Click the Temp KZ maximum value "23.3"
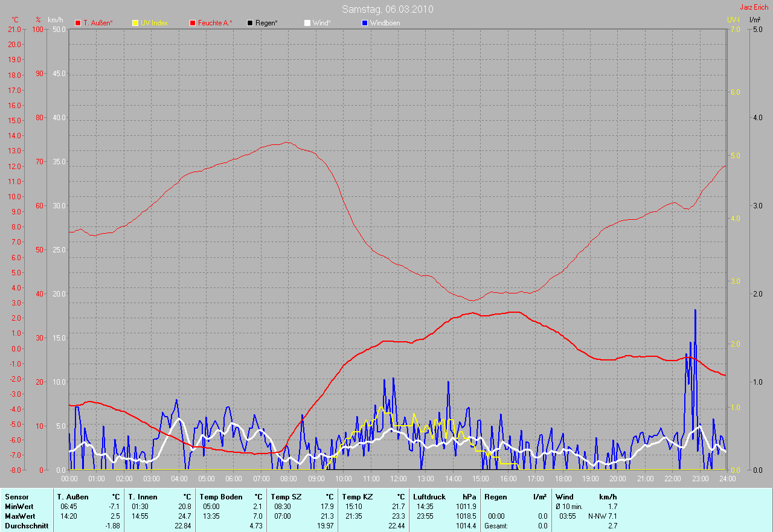Viewport: 773px width, 532px height. (398, 516)
